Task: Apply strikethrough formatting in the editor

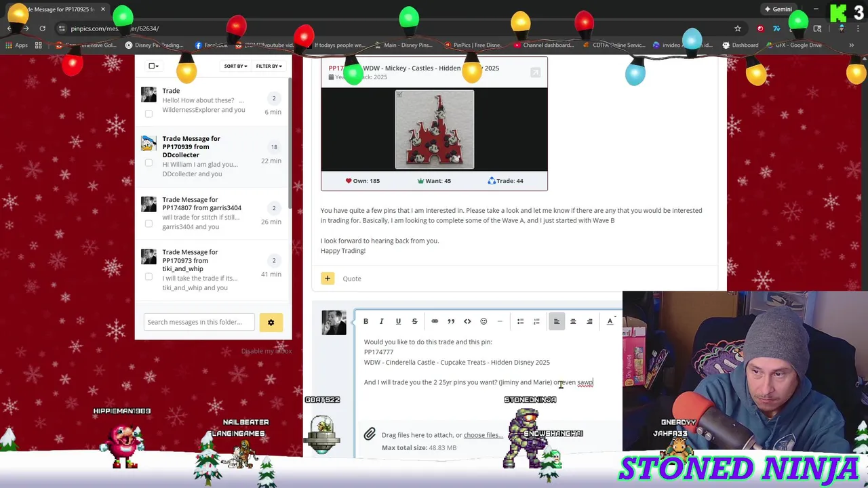Action: click(414, 321)
